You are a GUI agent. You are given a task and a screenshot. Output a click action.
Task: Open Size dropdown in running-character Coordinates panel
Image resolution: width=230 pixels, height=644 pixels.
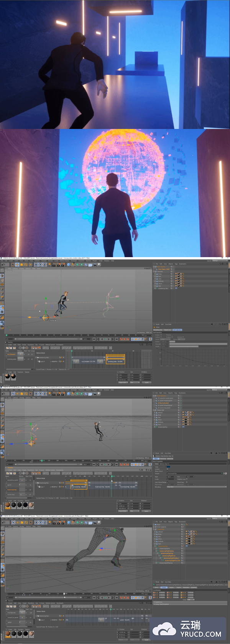point(135,382)
